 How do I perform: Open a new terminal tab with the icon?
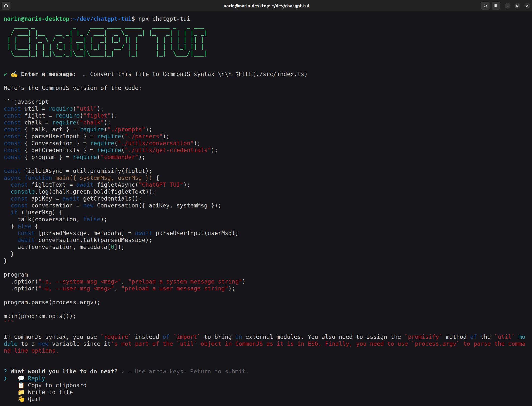[x=6, y=6]
